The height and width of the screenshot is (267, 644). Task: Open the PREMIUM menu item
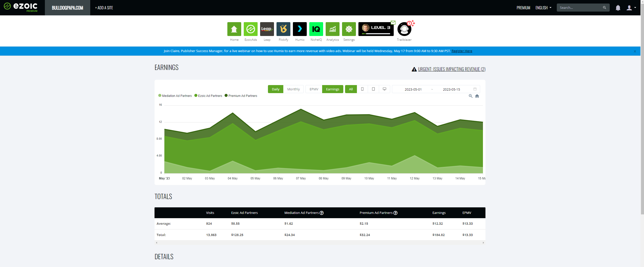523,8
